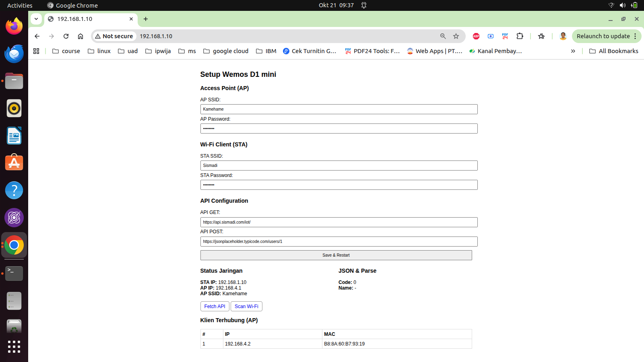The width and height of the screenshot is (644, 362).
Task: Expand the overflow bookmarks chevron
Action: tap(573, 51)
